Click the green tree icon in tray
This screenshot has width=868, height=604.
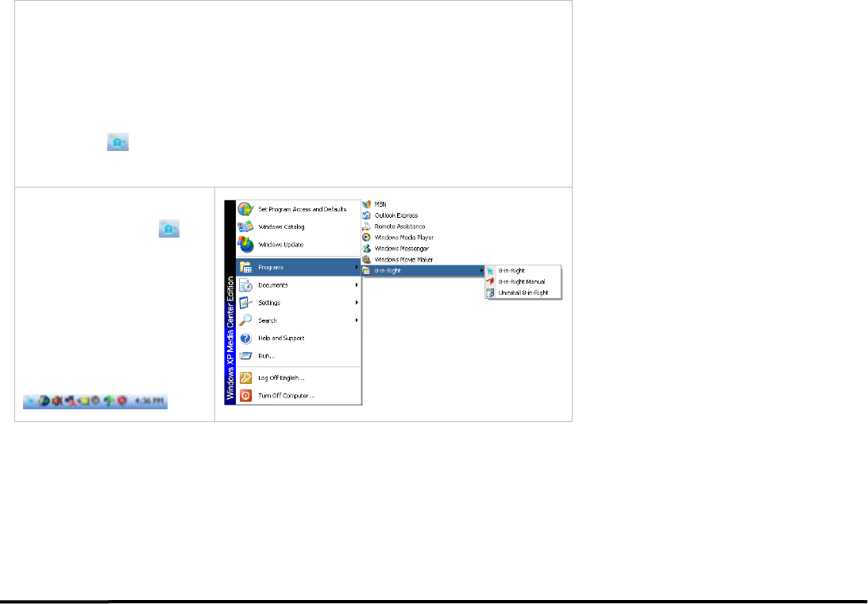(x=109, y=401)
